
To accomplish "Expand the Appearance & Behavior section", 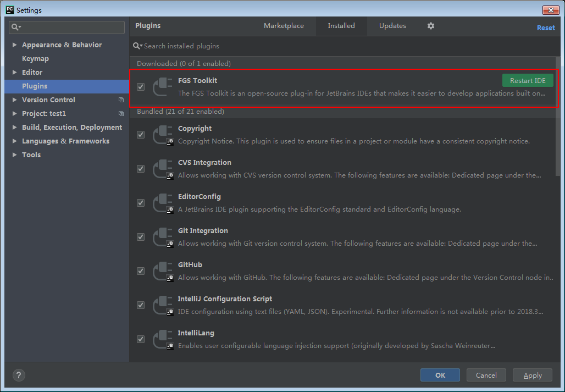I will coord(15,45).
